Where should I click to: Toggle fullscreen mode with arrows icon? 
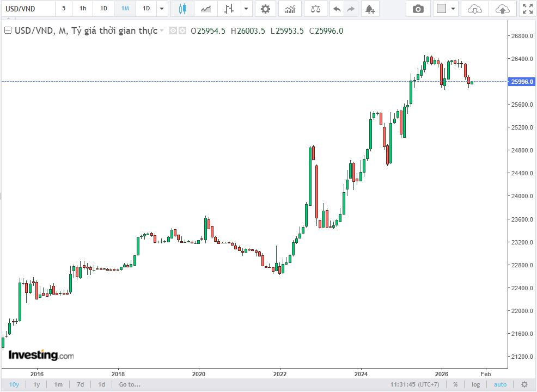click(x=527, y=9)
